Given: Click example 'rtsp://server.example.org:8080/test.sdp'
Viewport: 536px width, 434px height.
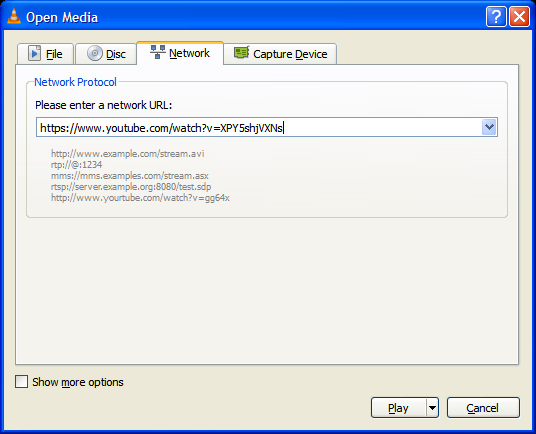Looking at the screenshot, I should pos(131,187).
